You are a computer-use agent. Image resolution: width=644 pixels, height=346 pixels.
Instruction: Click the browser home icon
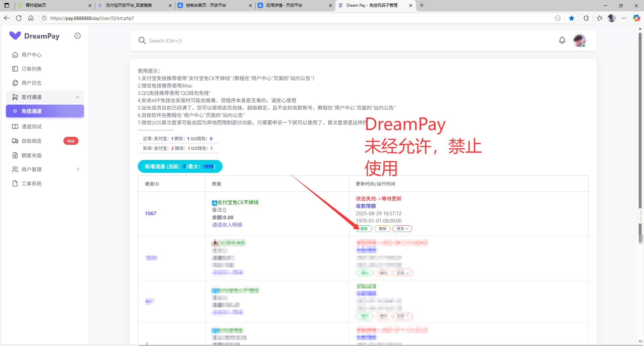click(x=31, y=18)
